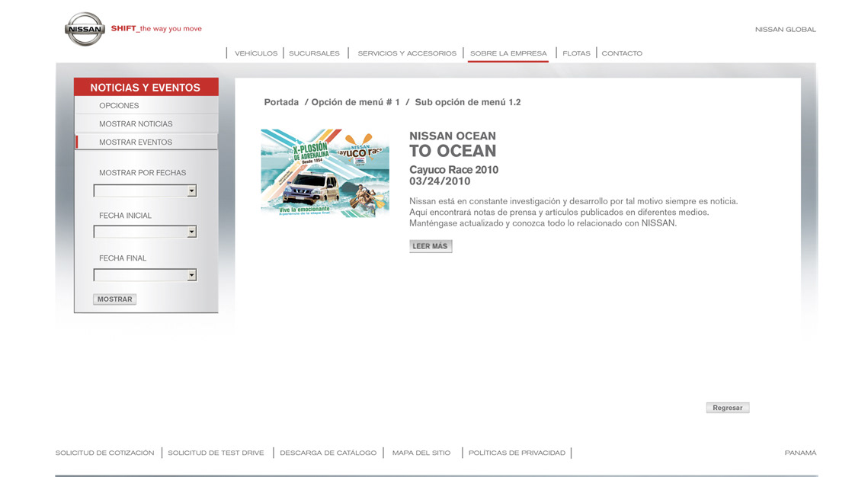This screenshot has height=477, width=868.
Task: Open the FLOTAS menu item
Action: point(576,53)
